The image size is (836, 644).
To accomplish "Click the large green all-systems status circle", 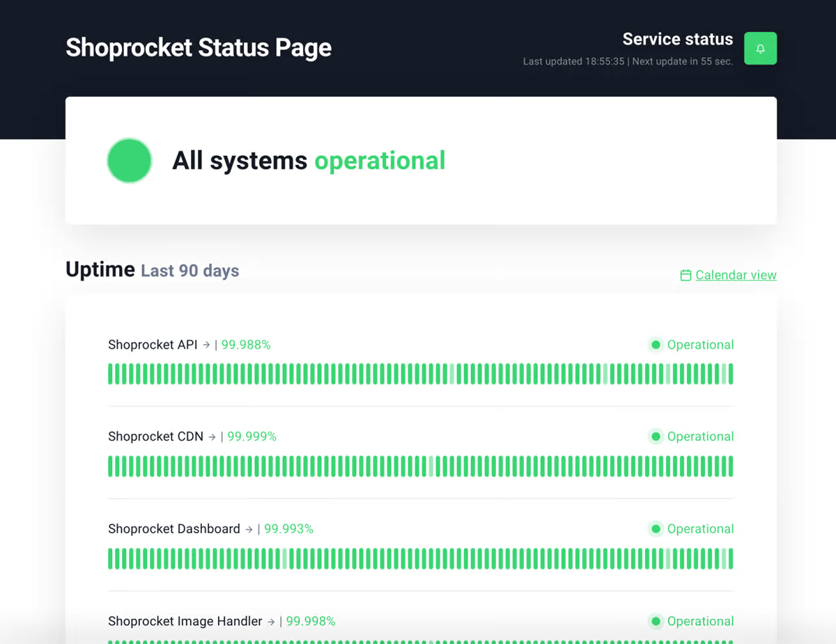I will click(x=130, y=161).
